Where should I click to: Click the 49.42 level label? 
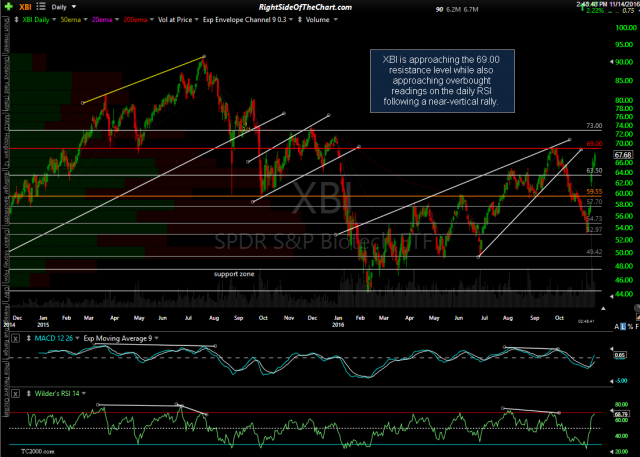[594, 252]
